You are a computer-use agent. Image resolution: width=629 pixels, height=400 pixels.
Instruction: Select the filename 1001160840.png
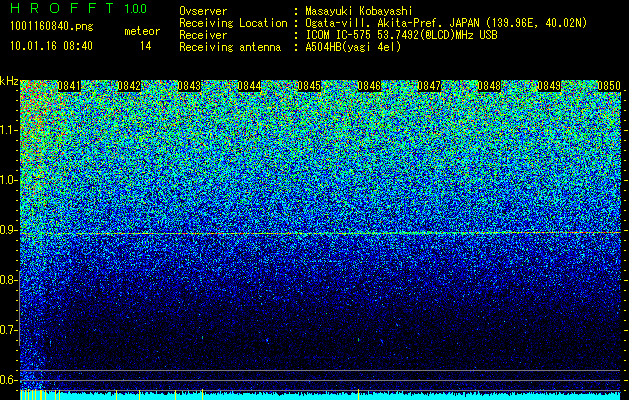point(52,27)
